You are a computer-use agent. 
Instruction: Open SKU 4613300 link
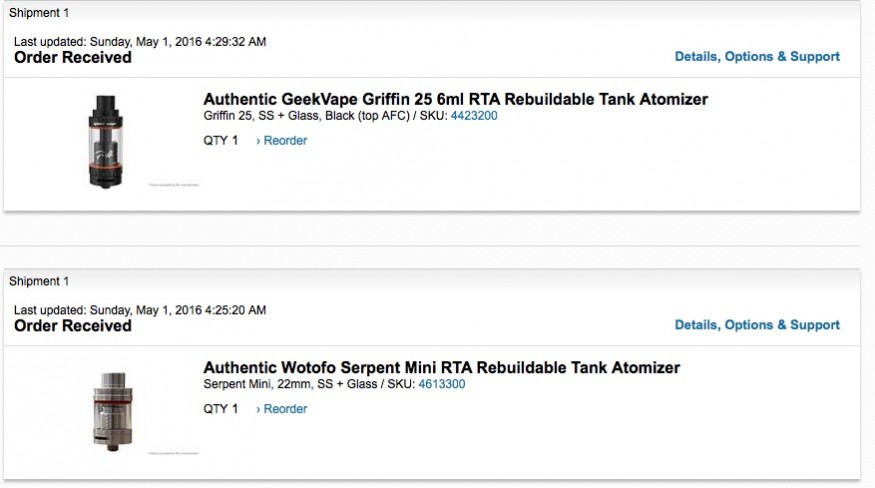[441, 384]
